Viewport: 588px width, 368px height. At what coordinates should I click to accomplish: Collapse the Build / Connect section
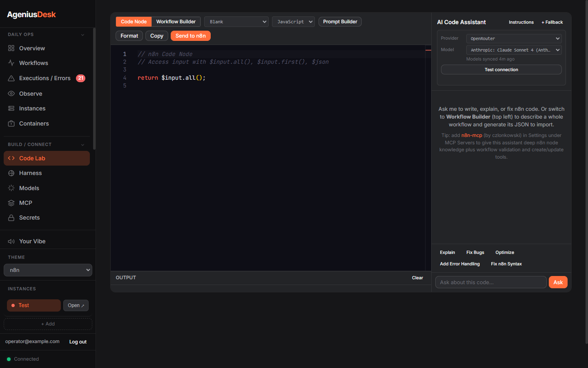(82, 145)
